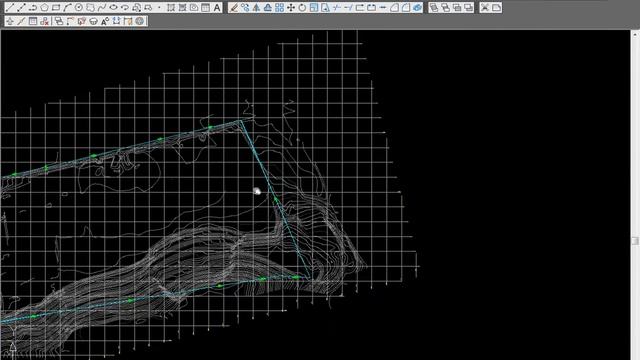Image resolution: width=640 pixels, height=360 pixels.
Task: Select the Offset tool
Action: pyautogui.click(x=268, y=8)
